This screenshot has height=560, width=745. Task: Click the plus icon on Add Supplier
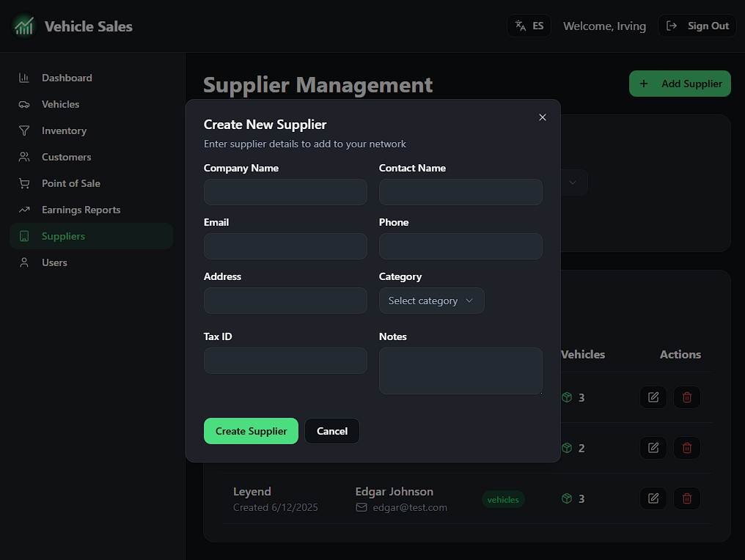(x=644, y=84)
